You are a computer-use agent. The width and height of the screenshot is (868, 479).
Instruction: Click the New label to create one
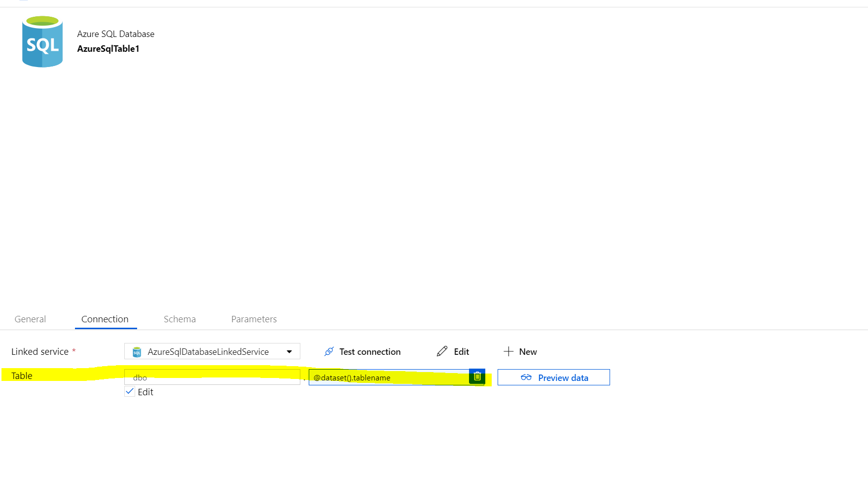coord(528,351)
